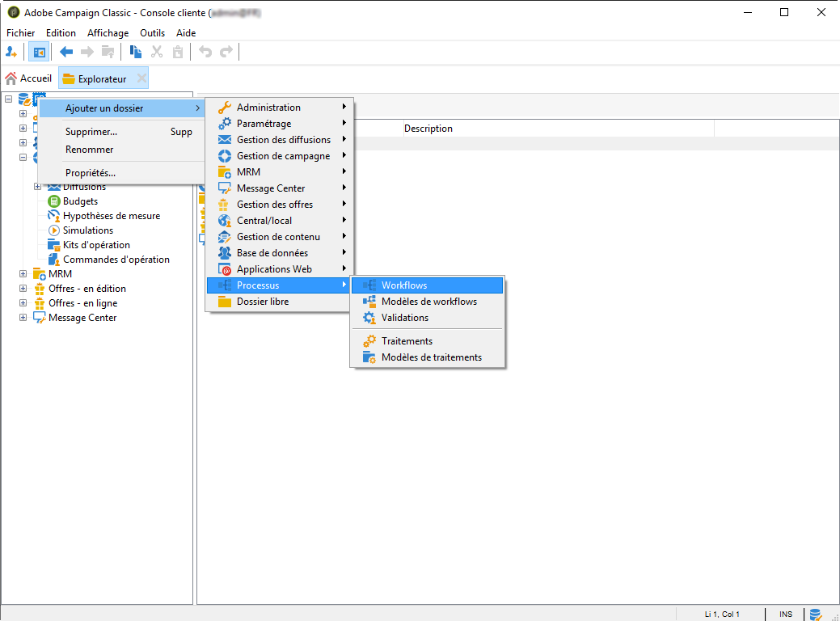Screen dimensions: 840x621
Task: Click the redo arrow icon
Action: [226, 52]
